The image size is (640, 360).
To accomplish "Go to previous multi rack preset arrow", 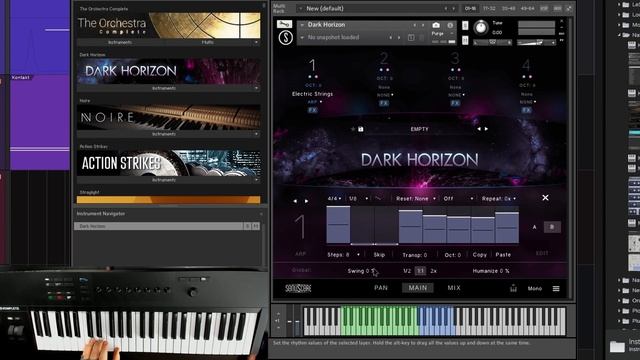I will [446, 8].
